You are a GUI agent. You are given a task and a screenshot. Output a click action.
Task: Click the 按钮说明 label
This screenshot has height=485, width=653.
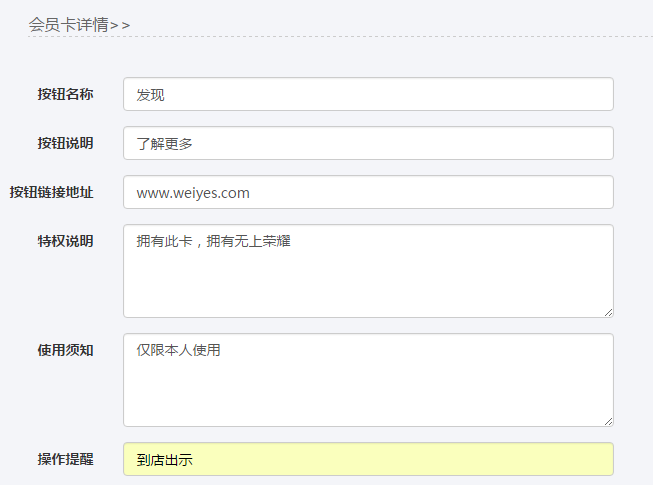(65, 143)
